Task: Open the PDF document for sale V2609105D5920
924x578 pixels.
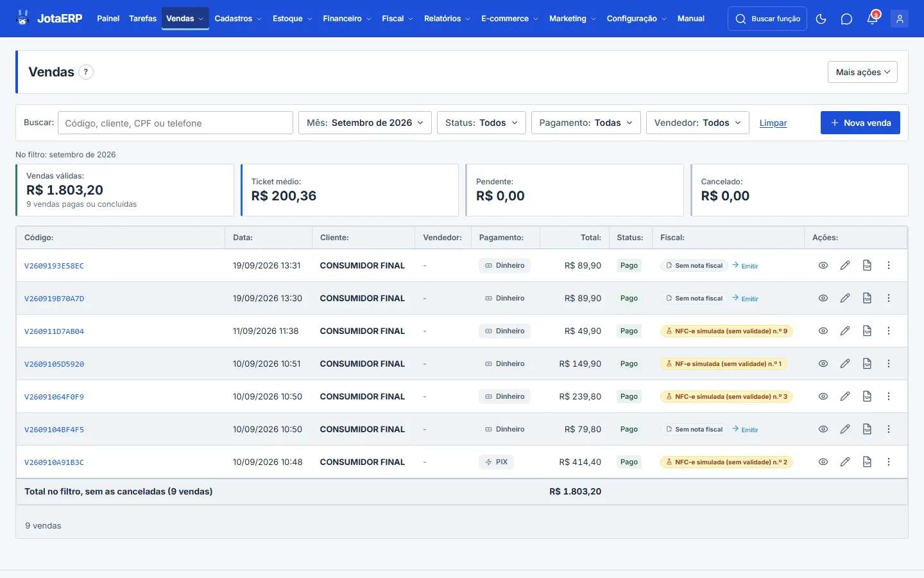Action: 867,363
